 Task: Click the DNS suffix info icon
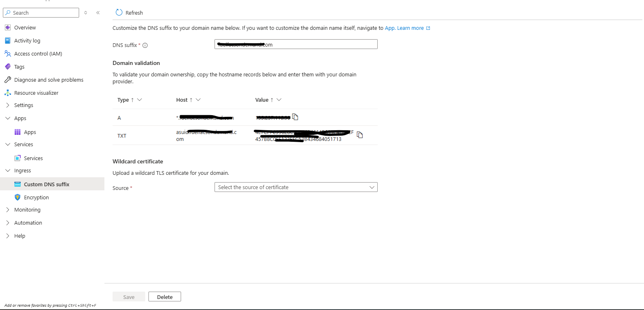pos(145,45)
